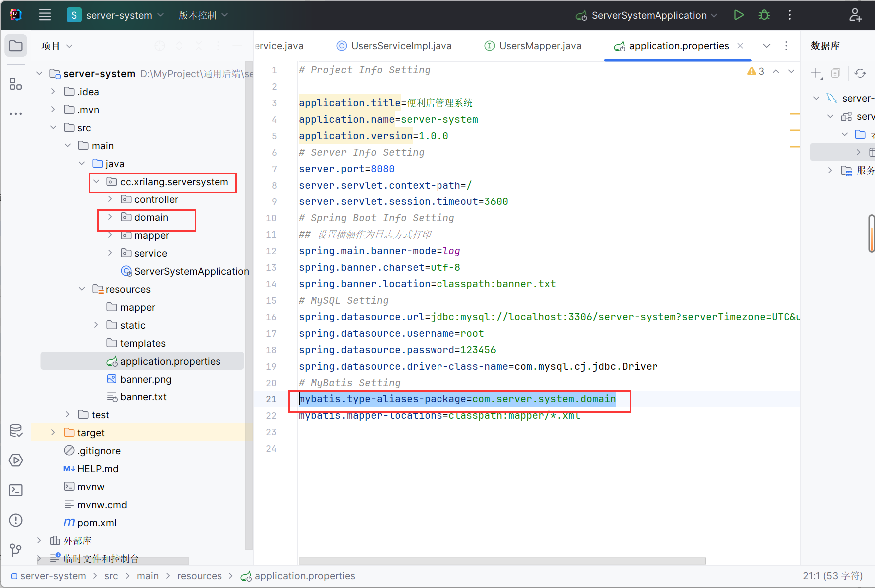Viewport: 875px width, 588px height.
Task: Select ServerSystemApplication class in tree
Action: [x=185, y=271]
